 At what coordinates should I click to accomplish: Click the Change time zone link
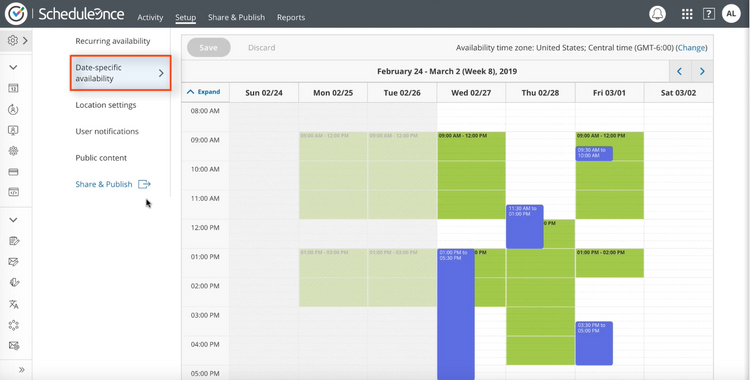(692, 48)
